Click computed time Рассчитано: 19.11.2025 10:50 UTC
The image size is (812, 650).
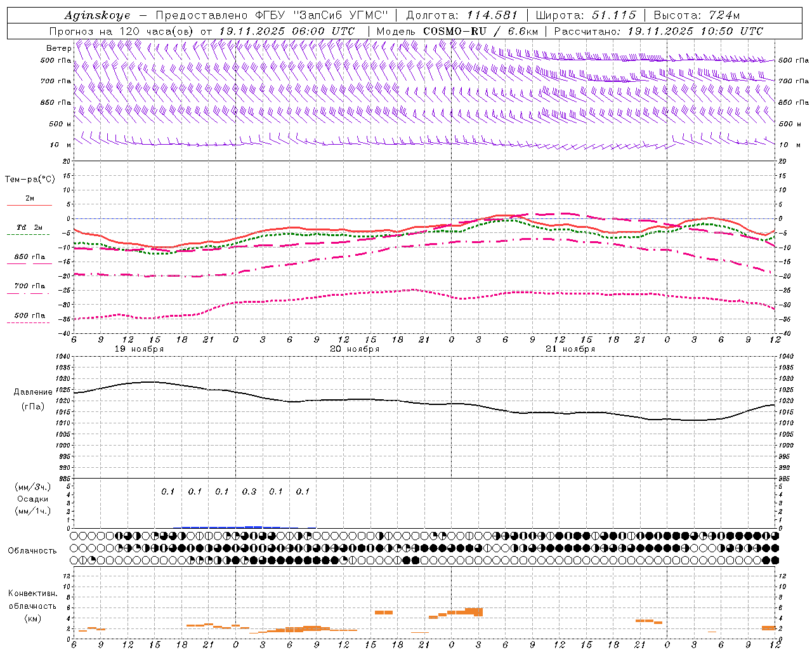click(x=658, y=31)
